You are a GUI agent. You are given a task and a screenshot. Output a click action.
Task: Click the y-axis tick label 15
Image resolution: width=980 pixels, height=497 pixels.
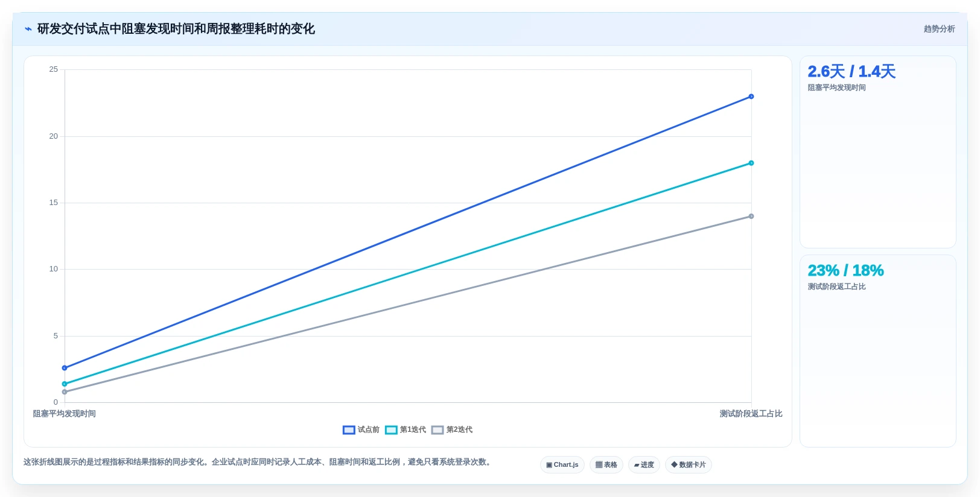click(x=54, y=203)
